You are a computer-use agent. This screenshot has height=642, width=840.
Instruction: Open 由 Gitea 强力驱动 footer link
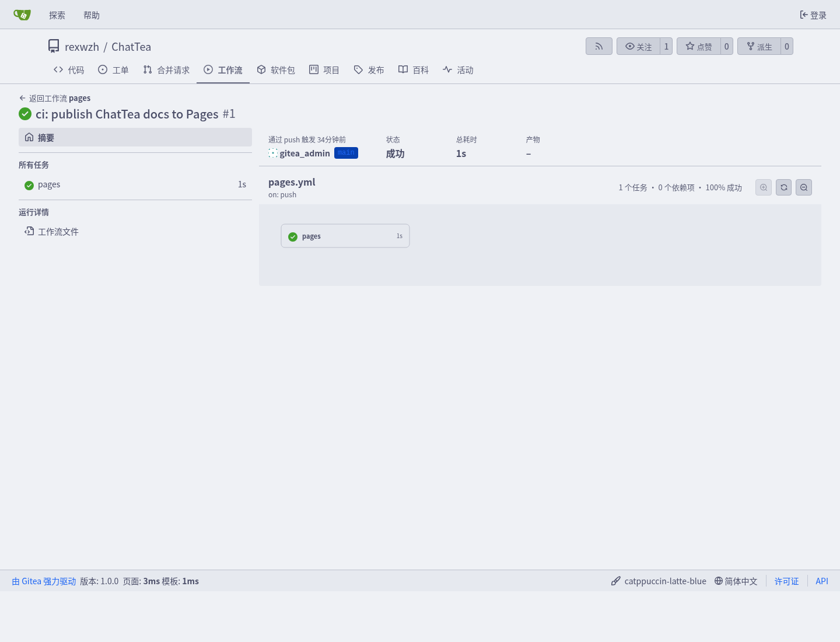(44, 581)
